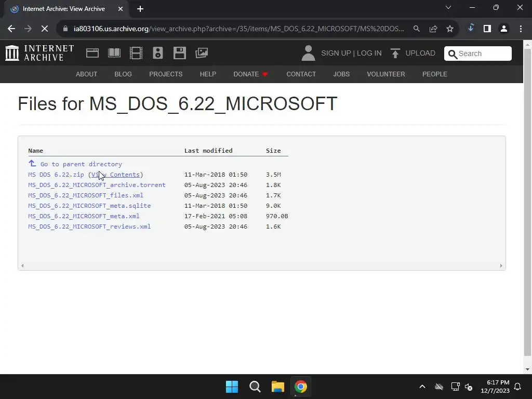532x399 pixels.
Task: Click Go to parent directory link
Action: point(81,164)
